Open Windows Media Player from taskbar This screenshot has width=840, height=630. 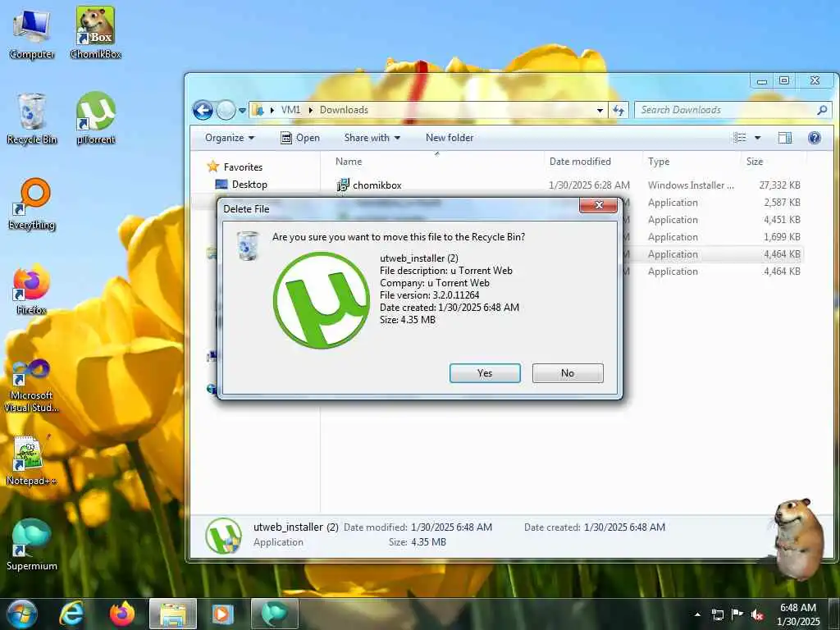pos(221,614)
